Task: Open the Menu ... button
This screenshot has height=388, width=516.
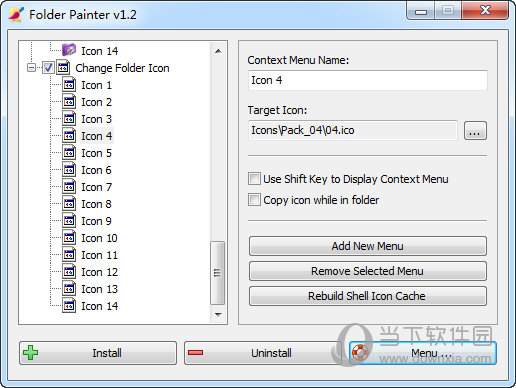Action: [423, 353]
